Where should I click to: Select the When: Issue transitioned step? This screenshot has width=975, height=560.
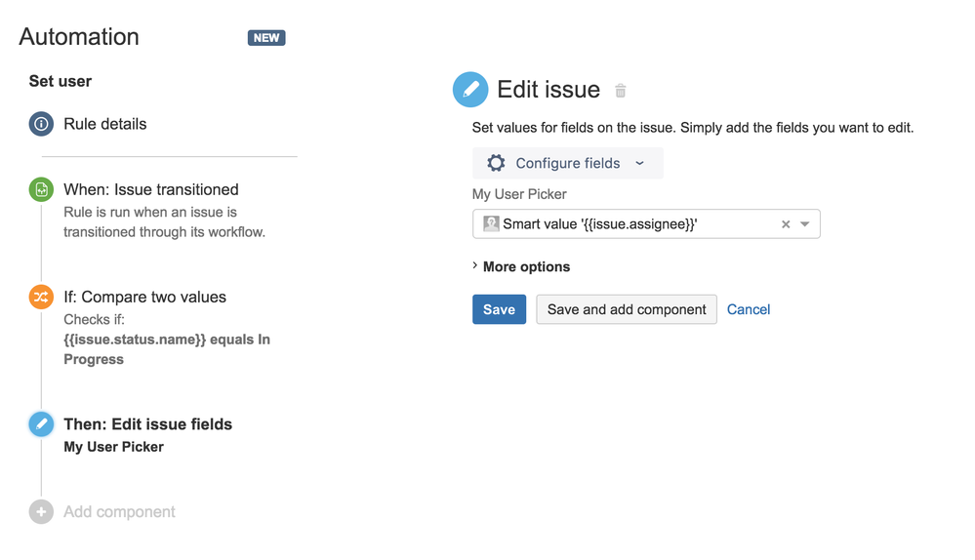[x=151, y=189]
